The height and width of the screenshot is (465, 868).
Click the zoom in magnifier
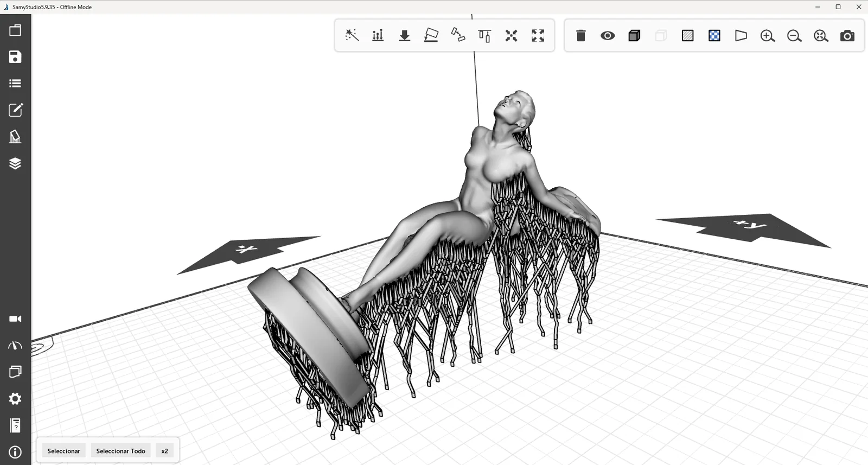click(768, 36)
